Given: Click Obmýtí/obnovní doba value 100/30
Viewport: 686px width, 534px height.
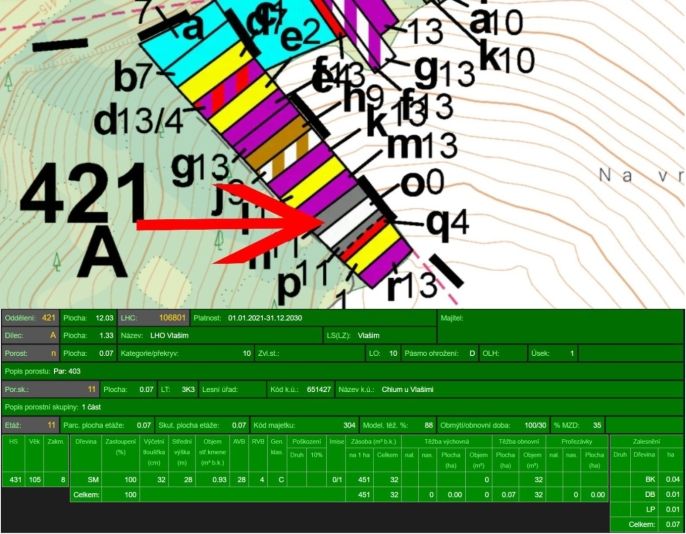Looking at the screenshot, I should point(536,425).
